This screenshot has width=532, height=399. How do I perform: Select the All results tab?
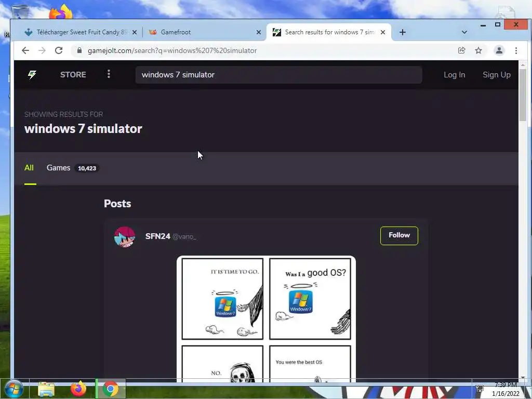(29, 168)
